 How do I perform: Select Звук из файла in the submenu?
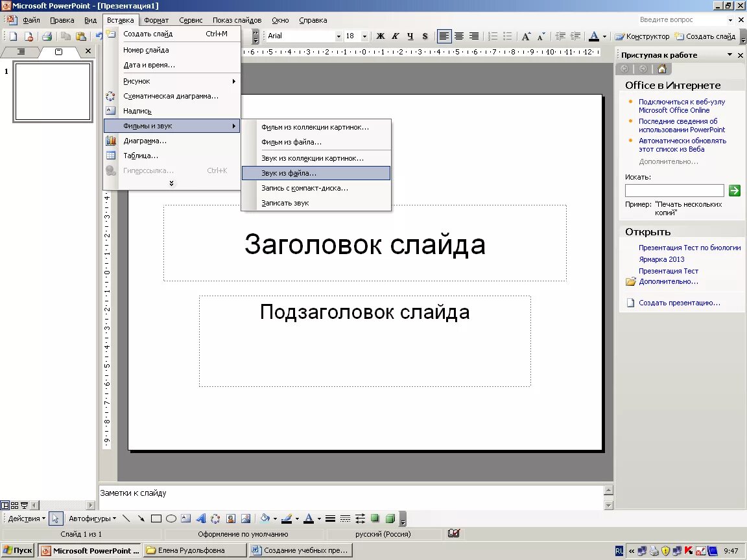(290, 172)
